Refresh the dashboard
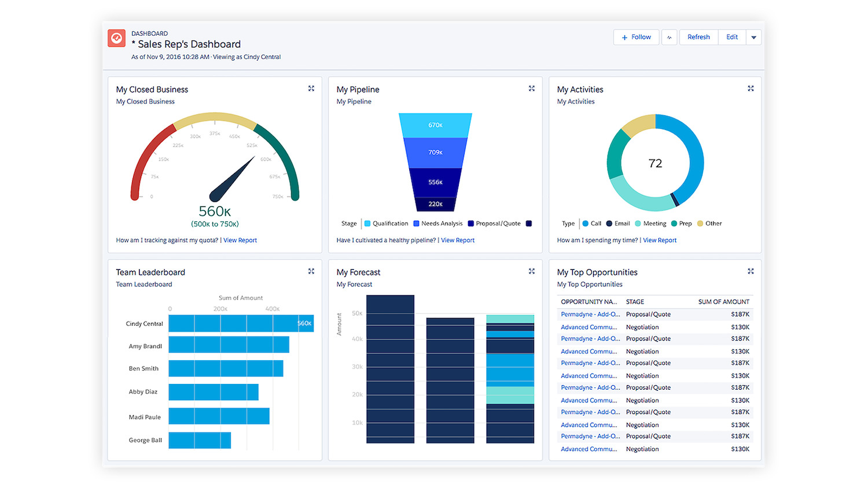Screen dimensions: 868x488 pyautogui.click(x=698, y=37)
